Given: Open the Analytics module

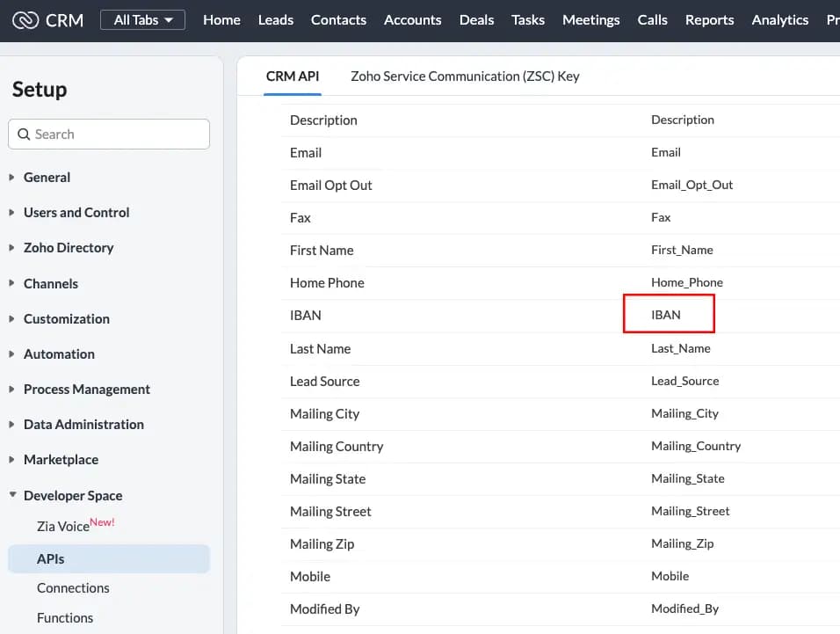Looking at the screenshot, I should coord(780,20).
